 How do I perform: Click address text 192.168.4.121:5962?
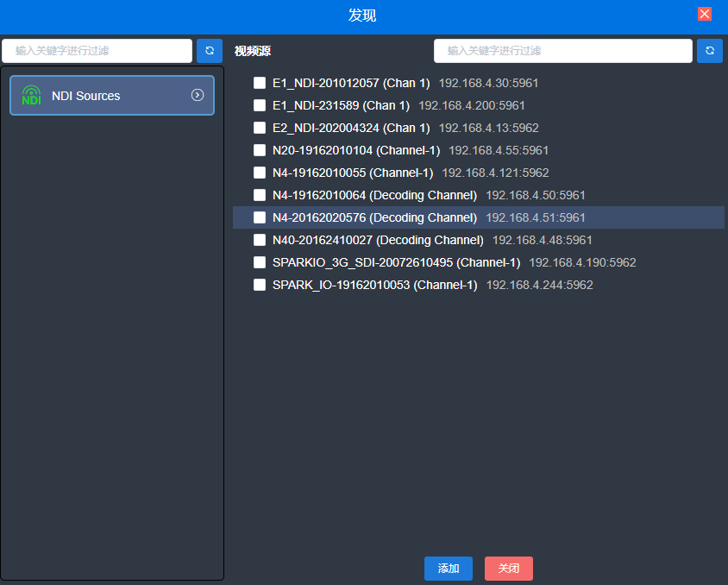click(x=495, y=173)
